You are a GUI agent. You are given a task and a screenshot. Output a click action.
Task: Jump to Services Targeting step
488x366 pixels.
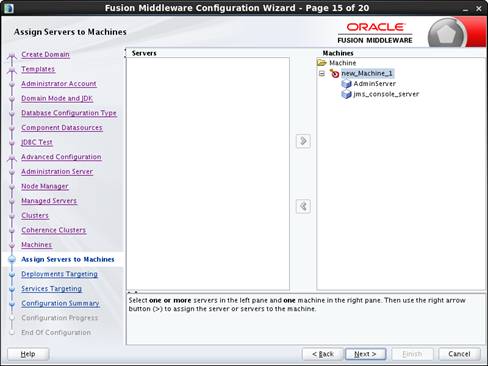(51, 289)
